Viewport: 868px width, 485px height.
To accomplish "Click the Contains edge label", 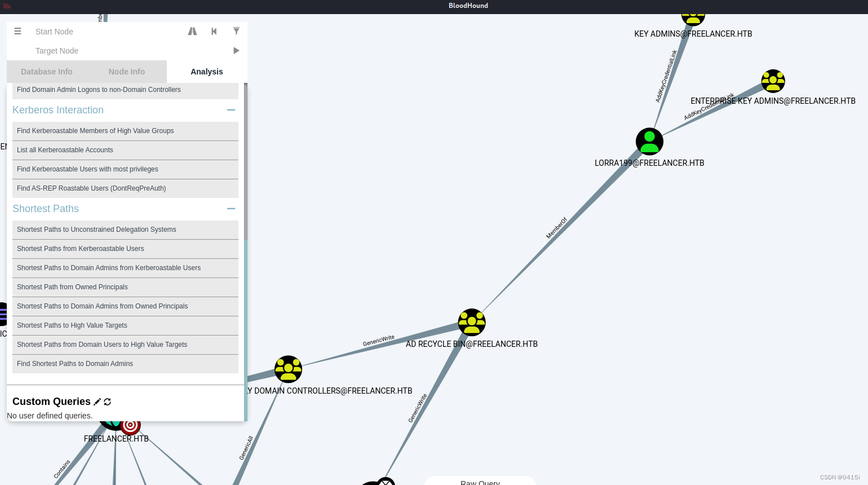I will click(62, 469).
